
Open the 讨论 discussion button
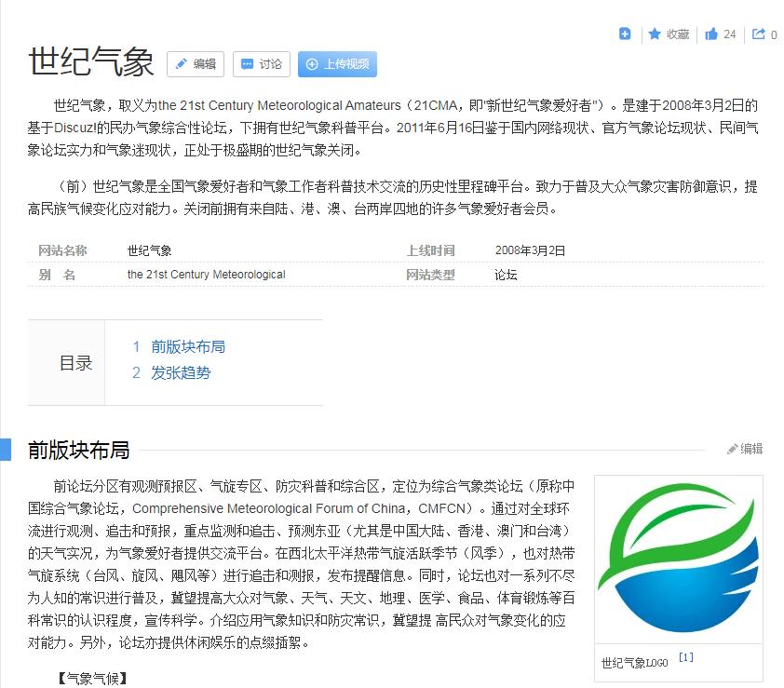[x=262, y=64]
